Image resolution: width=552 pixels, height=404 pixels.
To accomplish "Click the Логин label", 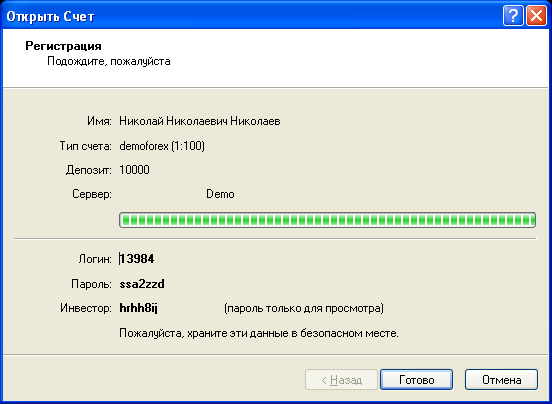I will pyautogui.click(x=95, y=259).
